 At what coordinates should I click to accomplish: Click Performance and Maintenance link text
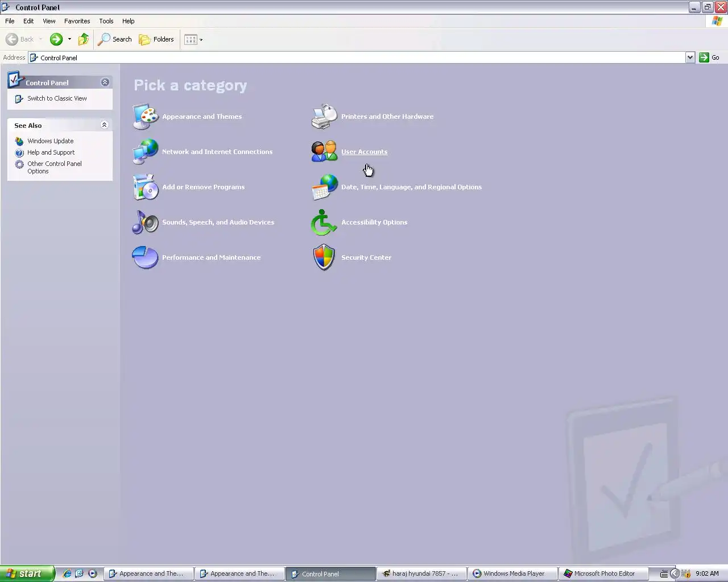(211, 257)
